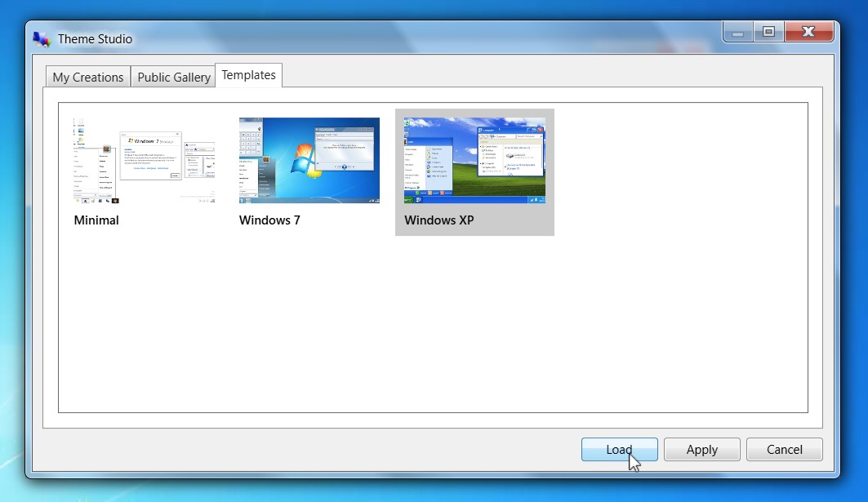Screen dimensions: 868x502
Task: Click the Theme Studio app icon in title bar
Action: (x=42, y=38)
